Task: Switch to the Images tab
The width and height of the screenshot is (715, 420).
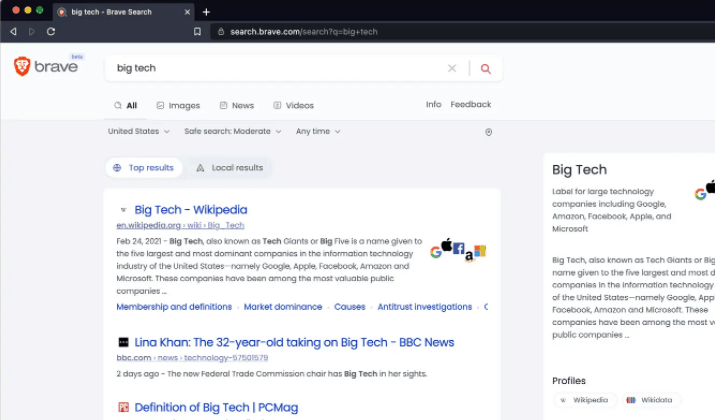Action: (x=178, y=105)
